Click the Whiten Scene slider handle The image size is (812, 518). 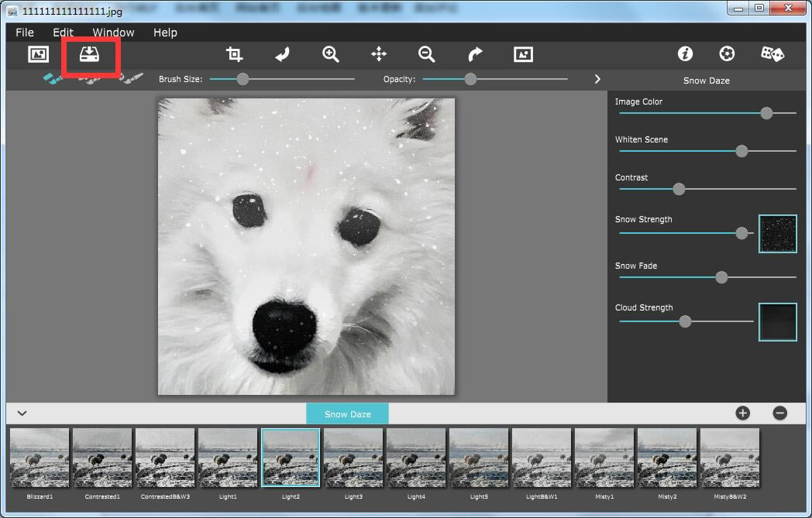741,151
